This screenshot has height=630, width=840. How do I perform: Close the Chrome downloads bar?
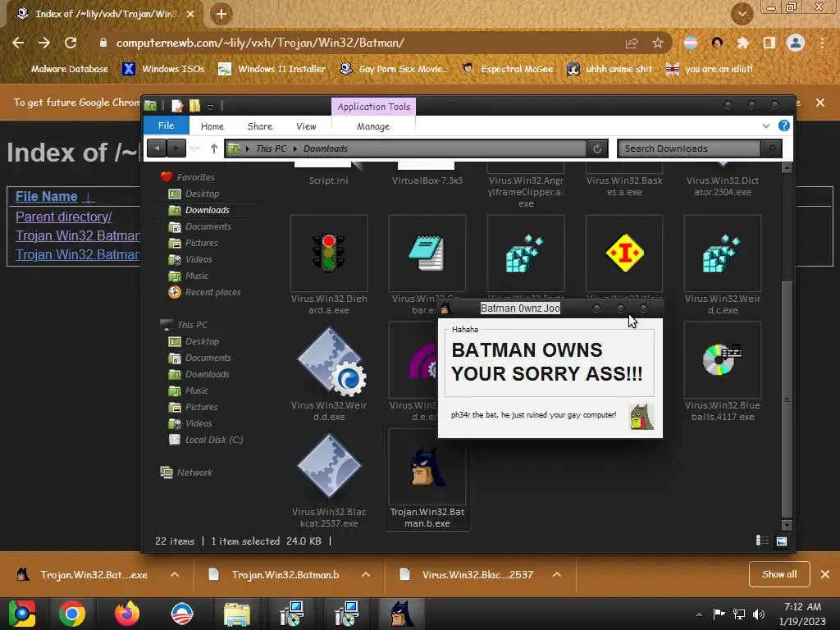point(825,574)
